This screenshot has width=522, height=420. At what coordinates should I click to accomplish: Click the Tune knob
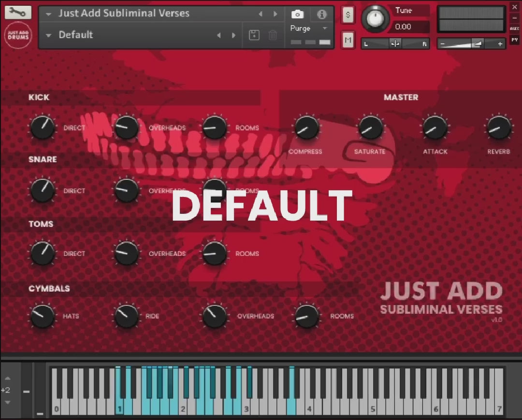point(375,18)
